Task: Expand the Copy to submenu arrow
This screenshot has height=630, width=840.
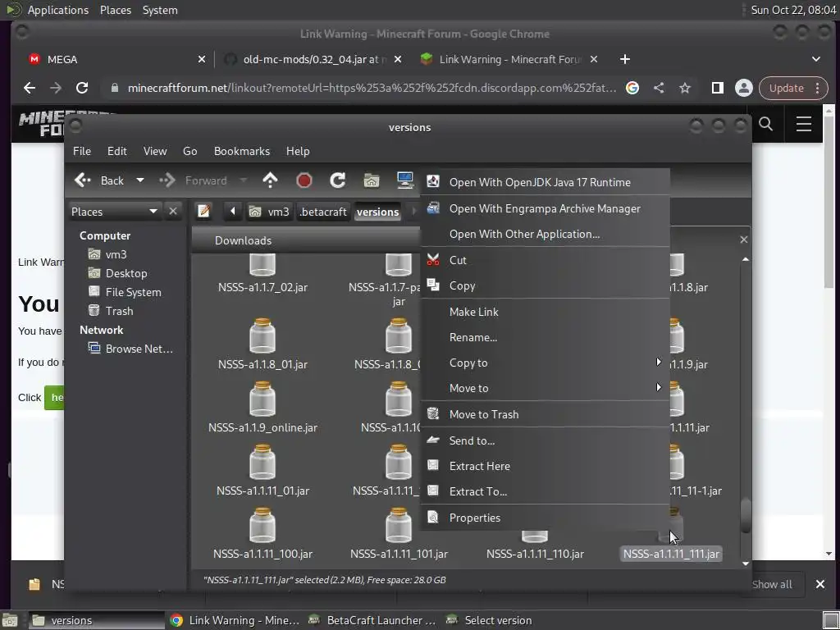Action: (659, 362)
